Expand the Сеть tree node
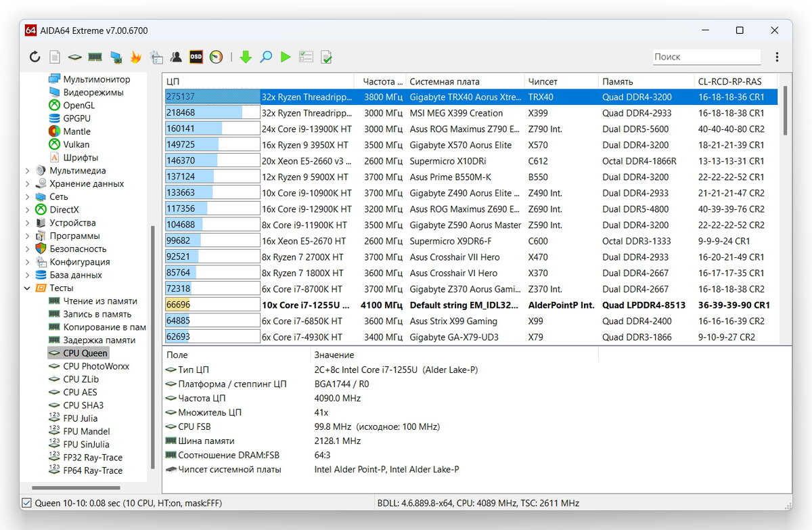The image size is (812, 530). [28, 197]
